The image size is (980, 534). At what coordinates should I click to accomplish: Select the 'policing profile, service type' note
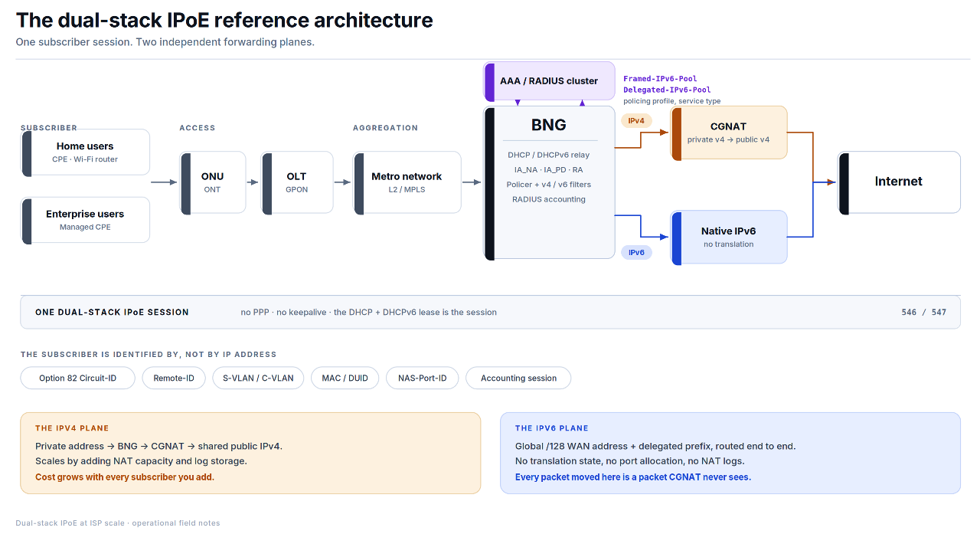pyautogui.click(x=671, y=101)
